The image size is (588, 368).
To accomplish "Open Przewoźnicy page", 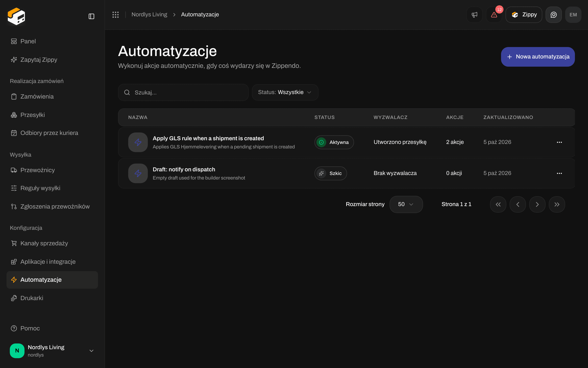I will (x=52, y=170).
